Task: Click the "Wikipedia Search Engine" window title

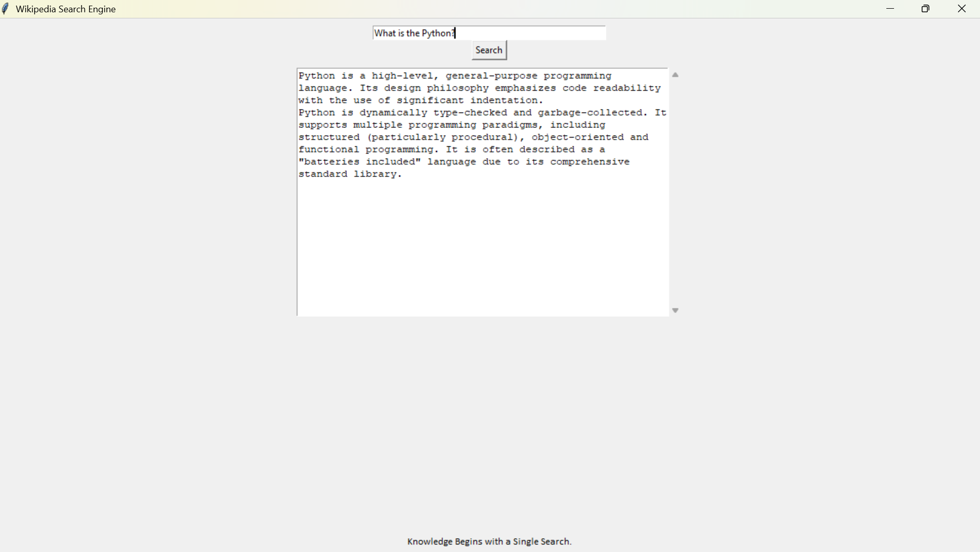Action: pyautogui.click(x=66, y=9)
